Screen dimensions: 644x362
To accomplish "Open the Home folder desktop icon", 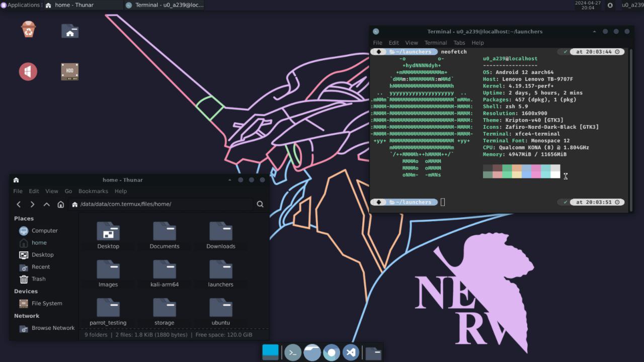I will [x=70, y=31].
